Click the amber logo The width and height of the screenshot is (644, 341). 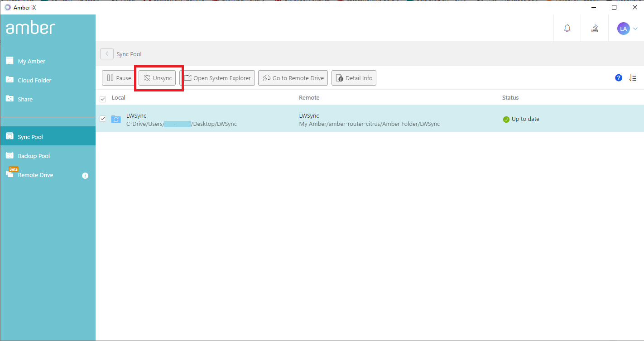click(30, 28)
